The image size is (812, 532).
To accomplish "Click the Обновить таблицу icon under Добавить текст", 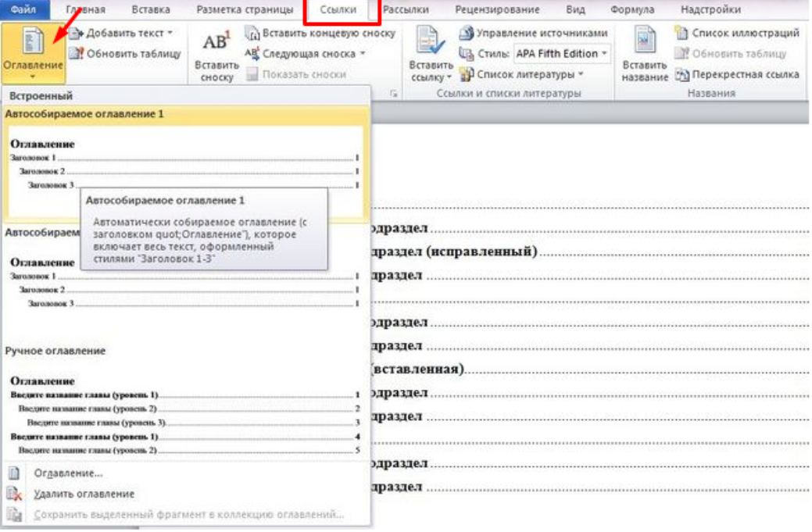I will 77,54.
